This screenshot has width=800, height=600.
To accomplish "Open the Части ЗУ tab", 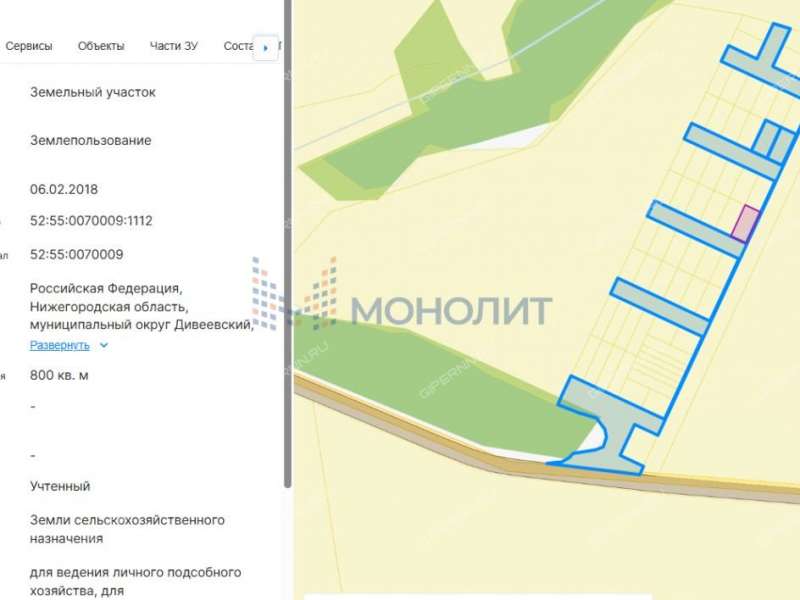I will click(172, 45).
